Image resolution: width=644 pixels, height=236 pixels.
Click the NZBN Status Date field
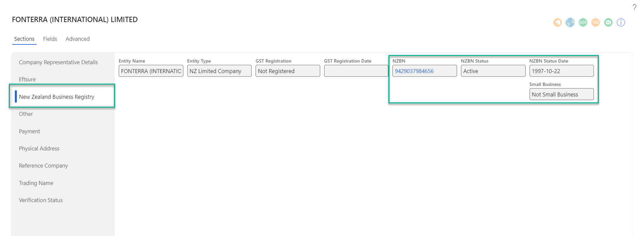pyautogui.click(x=562, y=71)
